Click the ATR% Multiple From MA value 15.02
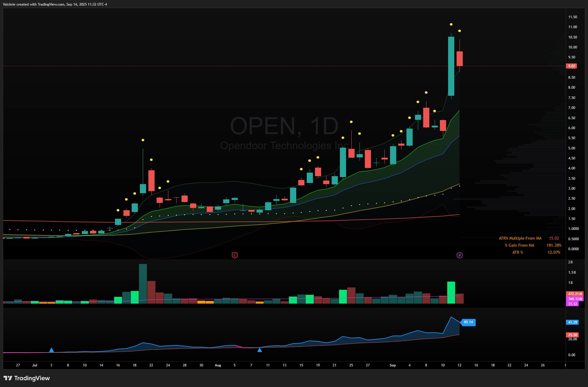 [554, 238]
